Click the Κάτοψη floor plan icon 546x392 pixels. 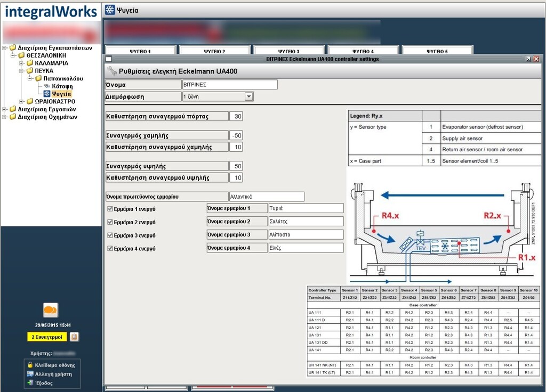pyautogui.click(x=47, y=86)
